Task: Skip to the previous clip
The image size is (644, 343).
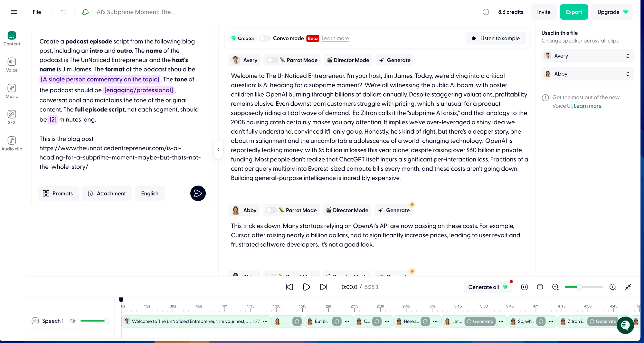Action: (x=289, y=287)
